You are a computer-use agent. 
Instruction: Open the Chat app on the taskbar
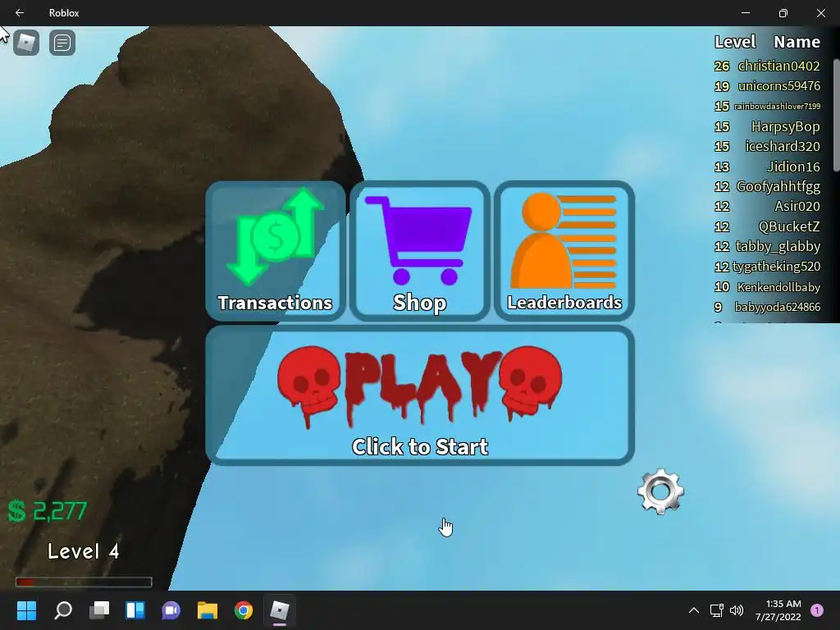coord(171,610)
